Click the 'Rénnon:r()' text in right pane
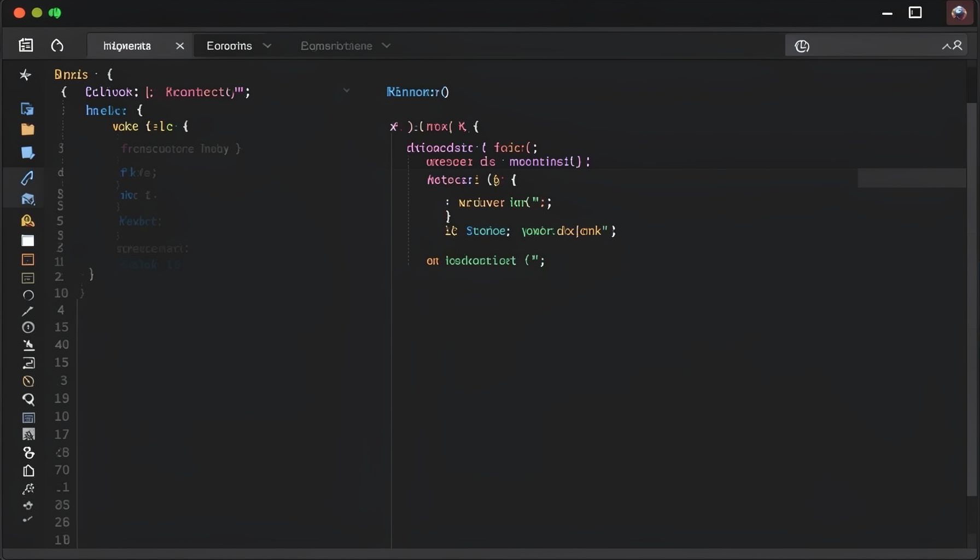This screenshot has width=980, height=560. point(418,92)
